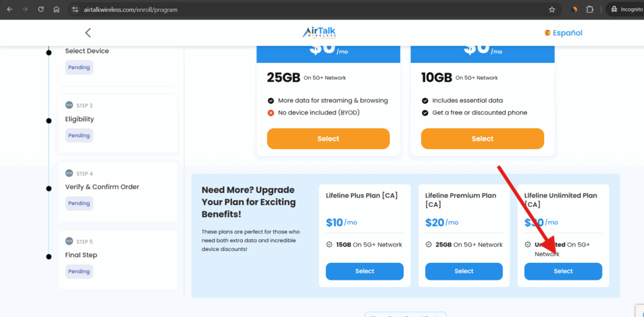Click the red X icon beside No device included

pos(270,113)
